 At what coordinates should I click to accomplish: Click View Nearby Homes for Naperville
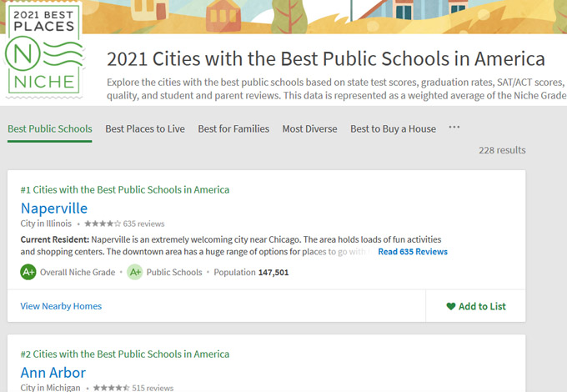click(61, 306)
